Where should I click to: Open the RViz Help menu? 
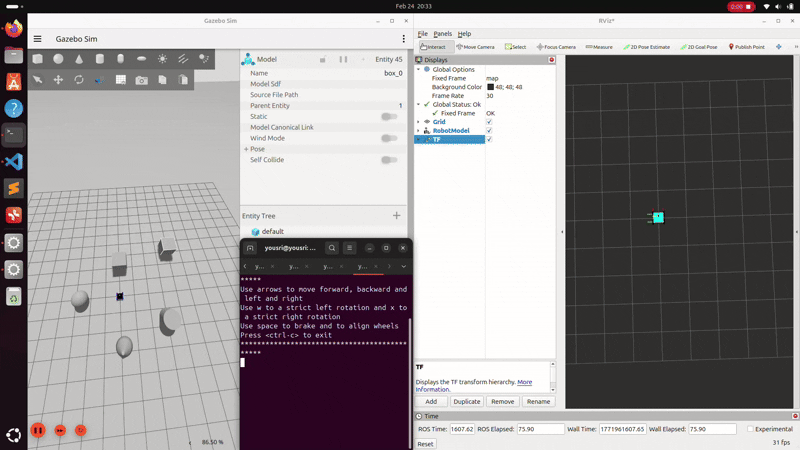pyautogui.click(x=464, y=34)
